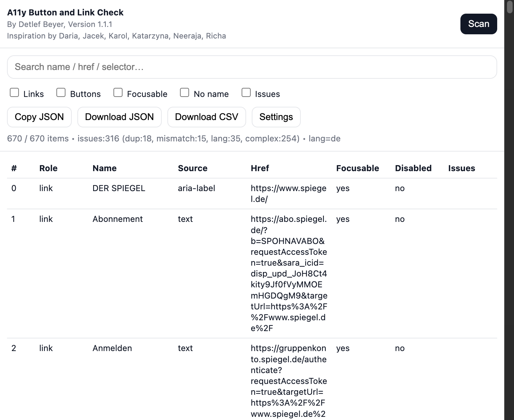Click the Issues column header
The image size is (514, 420).
[x=461, y=168]
